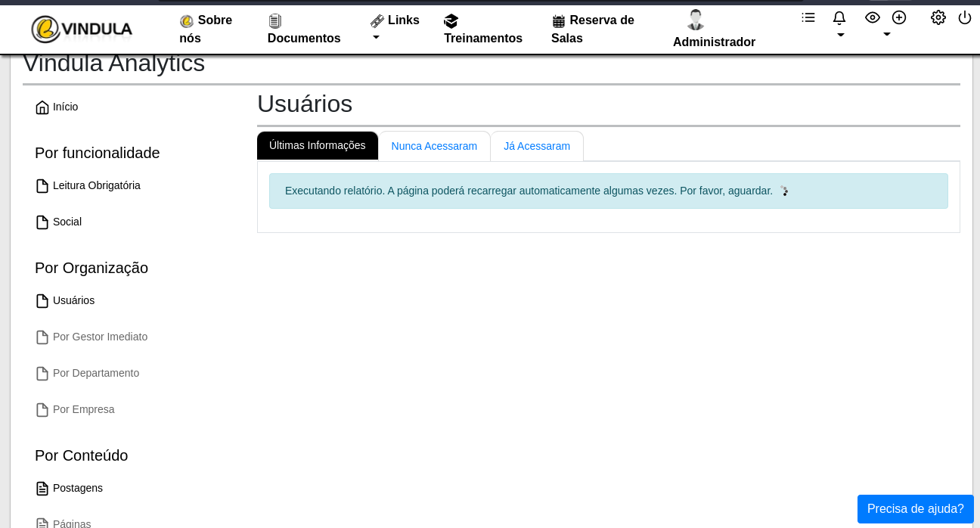Click the Precisa de ajuda? button
The height and width of the screenshot is (528, 980).
915,509
